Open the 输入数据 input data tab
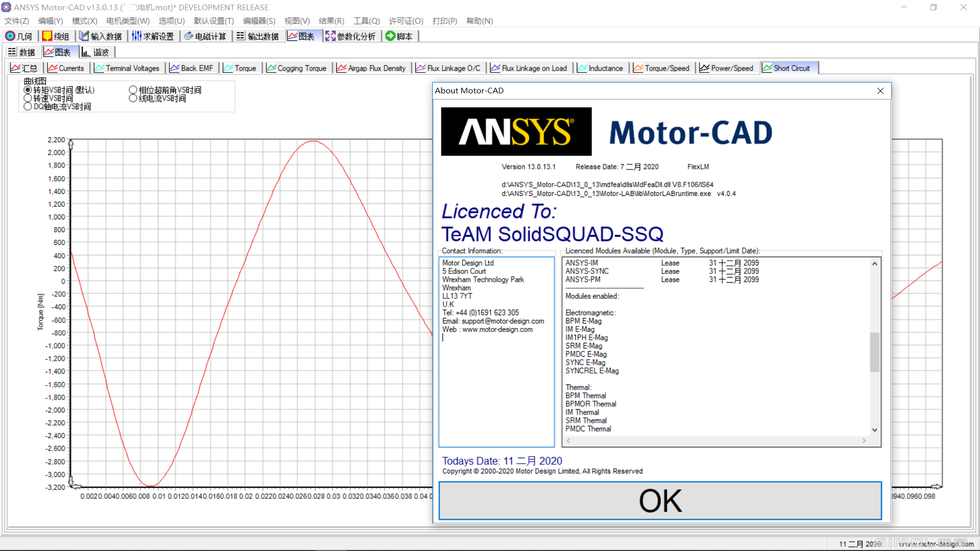The image size is (980, 551). pyautogui.click(x=101, y=36)
